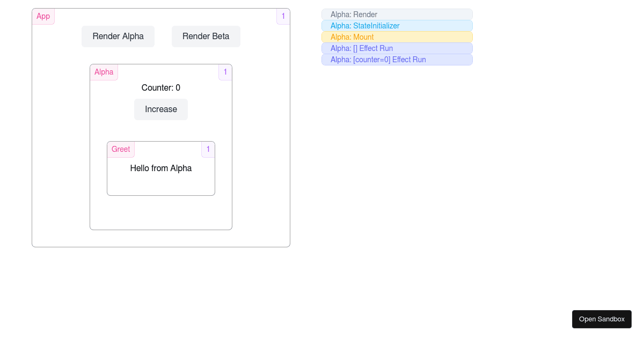Click the Render Alpha button
The image size is (644, 338).
pos(118,36)
